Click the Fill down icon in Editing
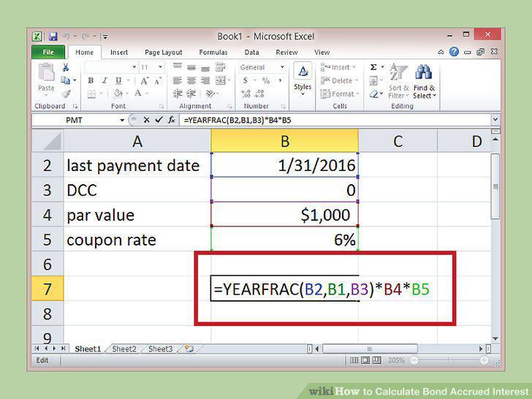532x399 pixels. (373, 80)
